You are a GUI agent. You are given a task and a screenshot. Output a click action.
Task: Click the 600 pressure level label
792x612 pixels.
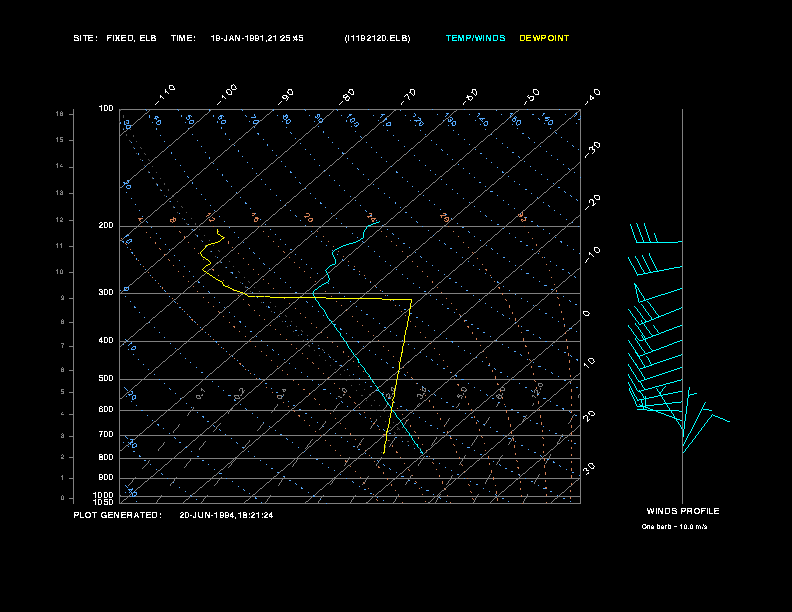tap(106, 410)
